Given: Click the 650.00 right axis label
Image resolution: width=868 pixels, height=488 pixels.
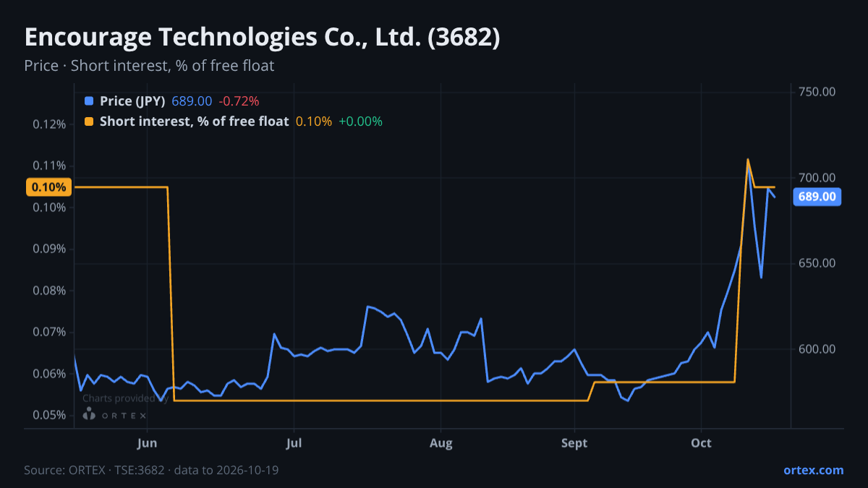Looking at the screenshot, I should pos(817,263).
